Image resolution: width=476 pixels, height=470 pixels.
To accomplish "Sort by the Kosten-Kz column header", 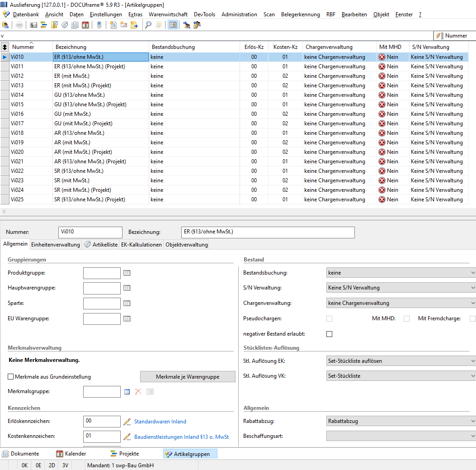I will coord(285,47).
